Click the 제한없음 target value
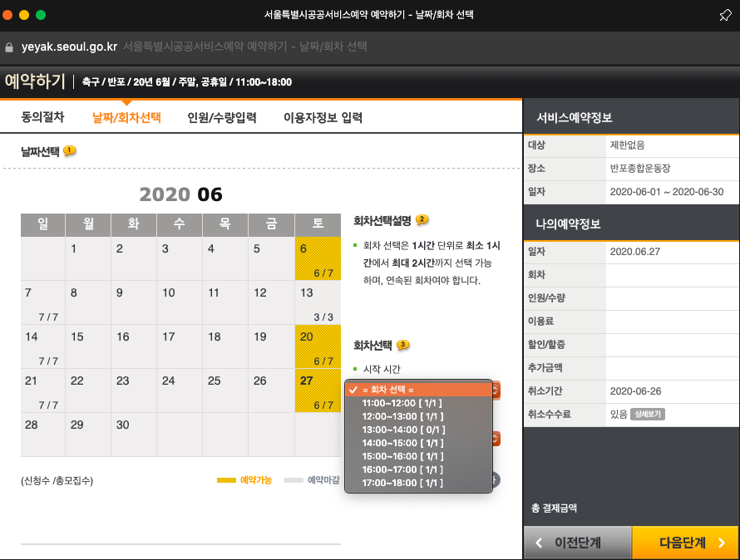 [627, 145]
